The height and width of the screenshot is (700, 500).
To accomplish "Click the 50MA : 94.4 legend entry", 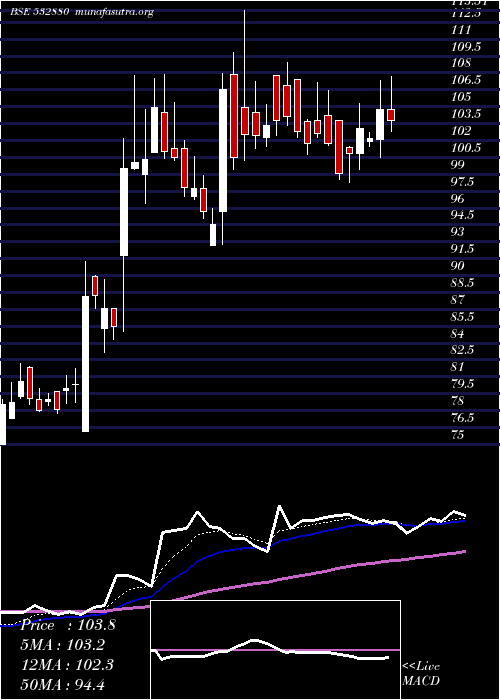I will pos(64,684).
